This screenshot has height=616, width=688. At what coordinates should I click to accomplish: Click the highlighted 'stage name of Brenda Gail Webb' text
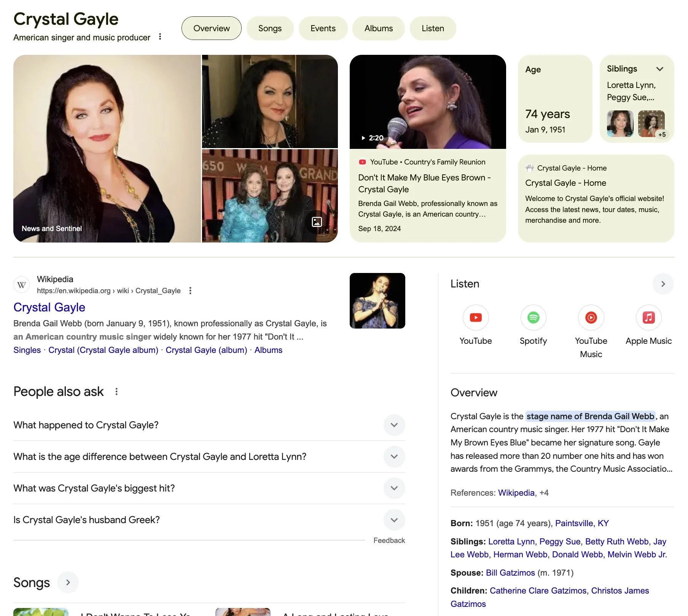point(590,416)
